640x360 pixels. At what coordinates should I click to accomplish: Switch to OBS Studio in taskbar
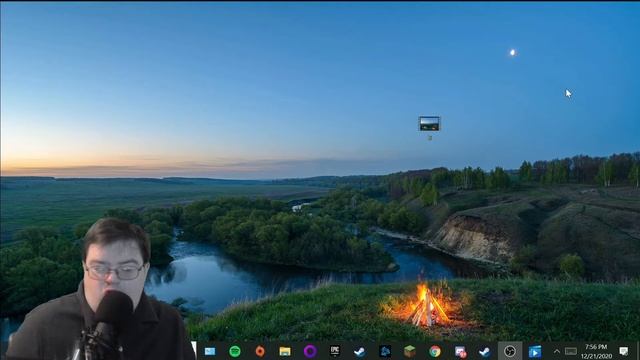[510, 351]
